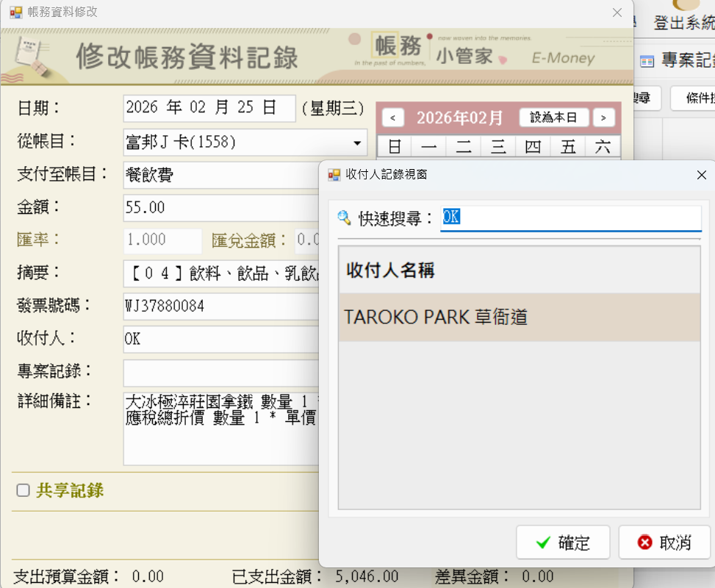Go to previous month on the calendar
715x588 pixels.
coord(393,117)
